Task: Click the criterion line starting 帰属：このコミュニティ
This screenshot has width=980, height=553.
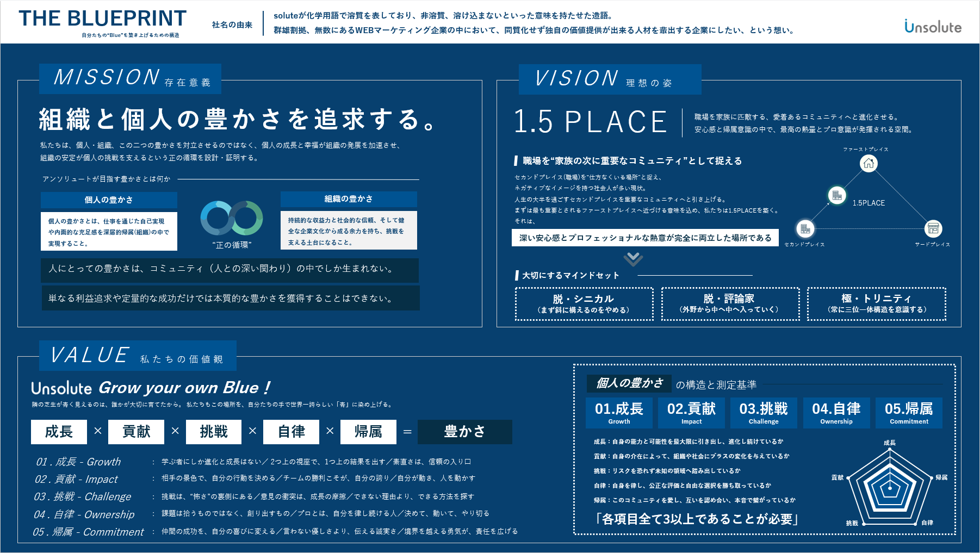Action: click(x=694, y=500)
